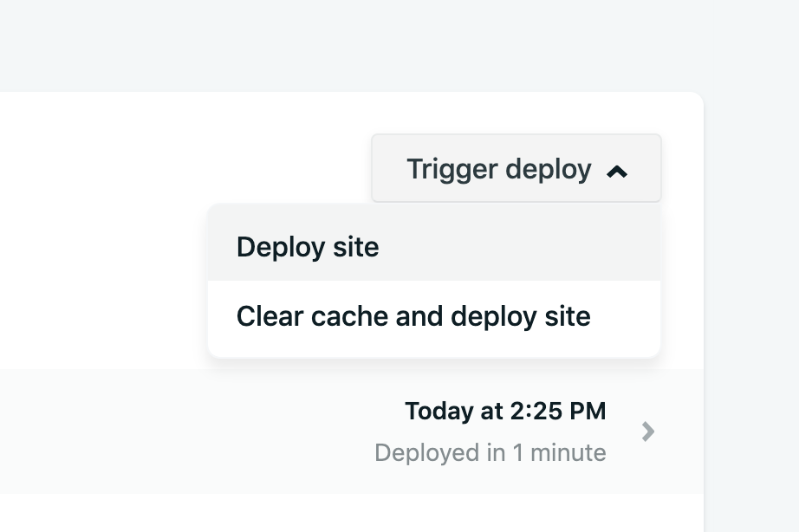
Task: Click the right-arrow chevron beside the deploy entry
Action: pyautogui.click(x=647, y=431)
